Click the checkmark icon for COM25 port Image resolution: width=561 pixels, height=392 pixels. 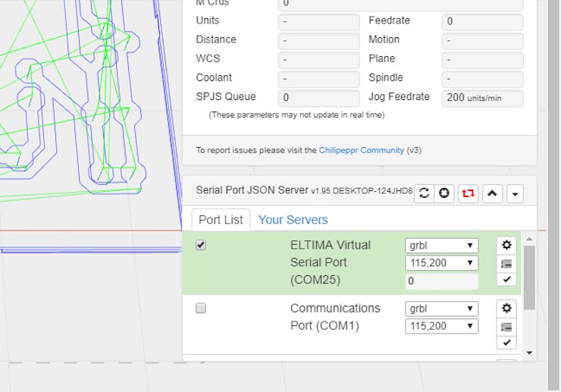pos(506,279)
